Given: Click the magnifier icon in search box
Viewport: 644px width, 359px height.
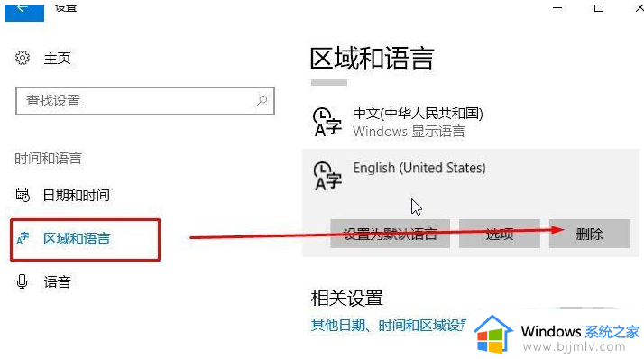Looking at the screenshot, I should [x=262, y=101].
